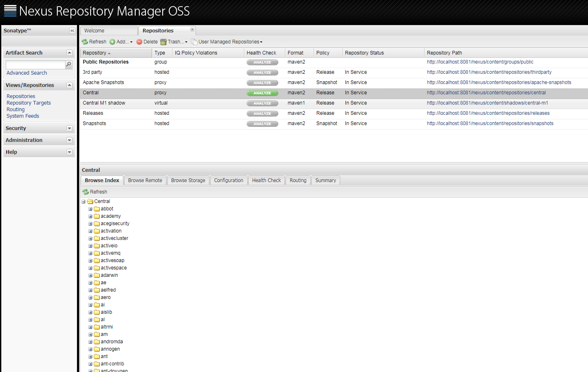This screenshot has height=372, width=588.
Task: Open the Central repository path URL
Action: point(486,93)
